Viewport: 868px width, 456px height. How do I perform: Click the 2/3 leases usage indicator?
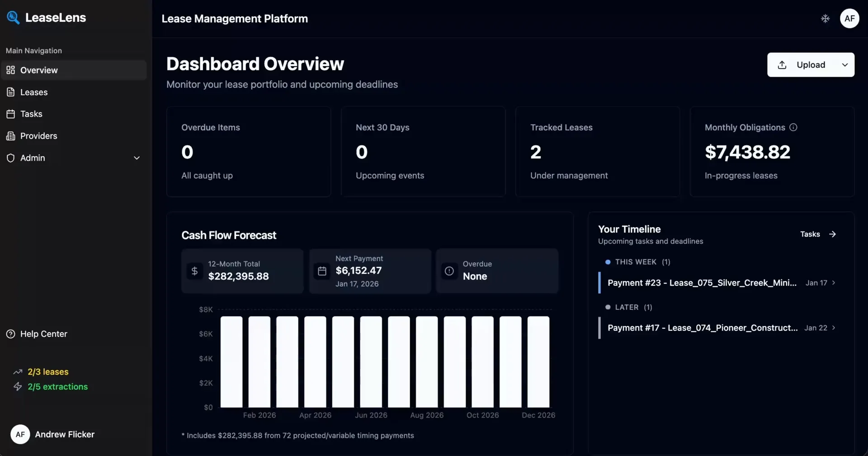tap(48, 372)
